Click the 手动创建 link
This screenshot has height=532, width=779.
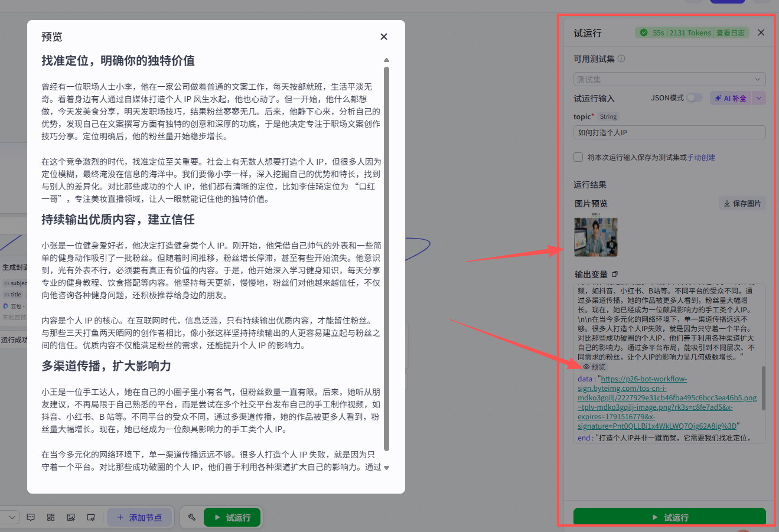(x=701, y=157)
